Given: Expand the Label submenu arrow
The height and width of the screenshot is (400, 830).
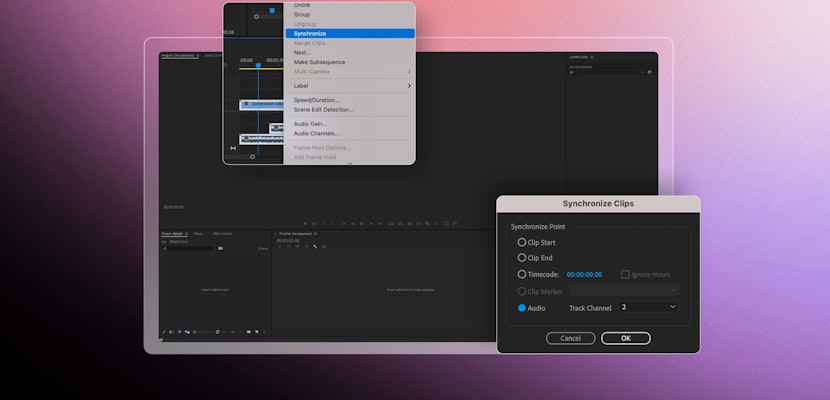Looking at the screenshot, I should click(410, 86).
